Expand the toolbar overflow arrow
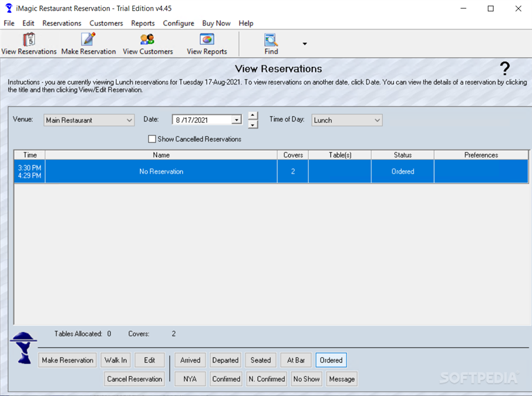 [305, 44]
